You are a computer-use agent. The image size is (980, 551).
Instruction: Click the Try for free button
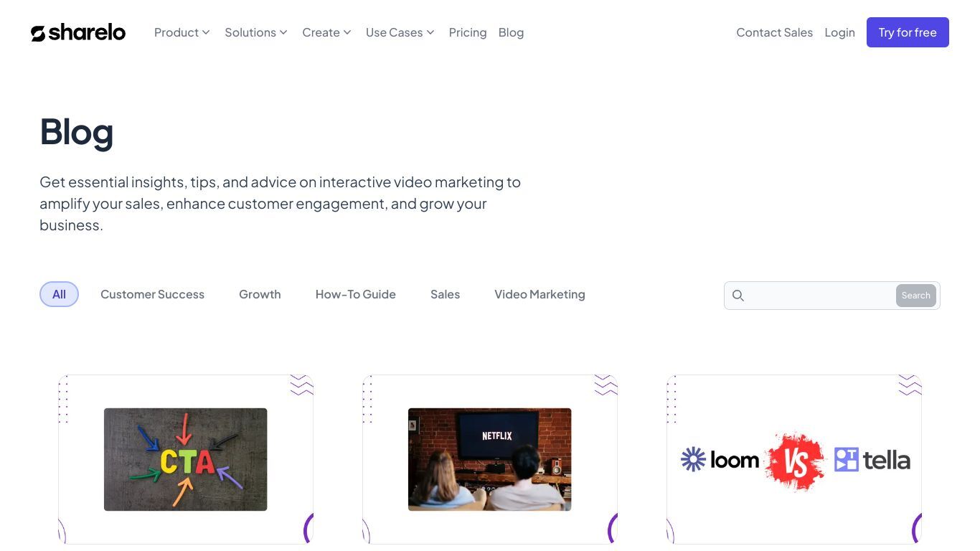click(x=908, y=32)
